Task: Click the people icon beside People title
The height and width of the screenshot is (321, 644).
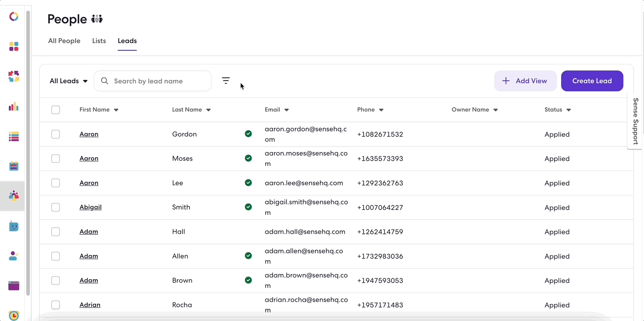Action: click(x=97, y=19)
